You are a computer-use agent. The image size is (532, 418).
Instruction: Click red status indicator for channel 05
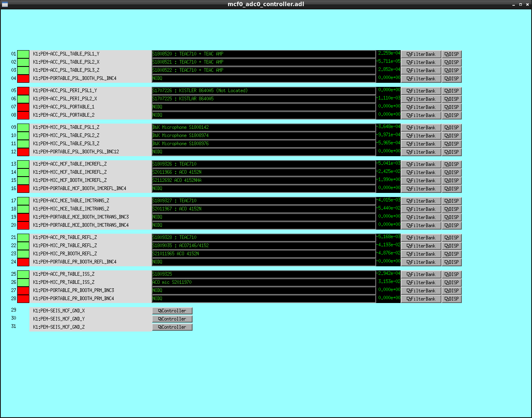coord(23,91)
